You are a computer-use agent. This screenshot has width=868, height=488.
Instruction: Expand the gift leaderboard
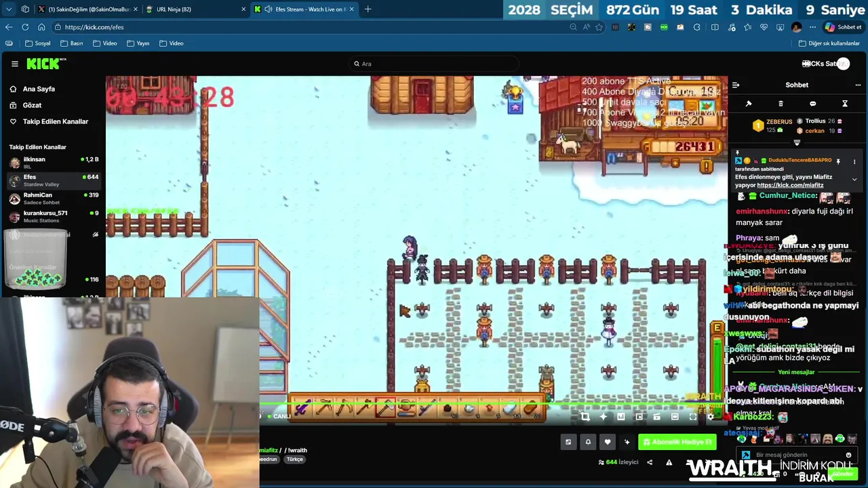pyautogui.click(x=797, y=143)
